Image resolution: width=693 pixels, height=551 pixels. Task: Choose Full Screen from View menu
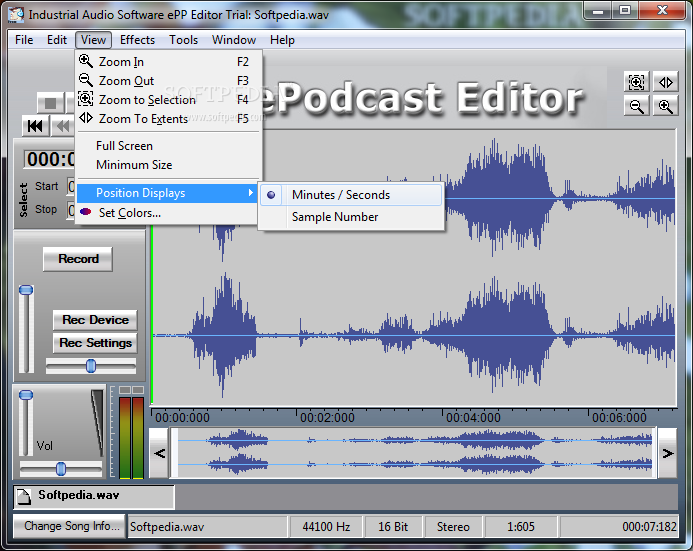coord(168,146)
